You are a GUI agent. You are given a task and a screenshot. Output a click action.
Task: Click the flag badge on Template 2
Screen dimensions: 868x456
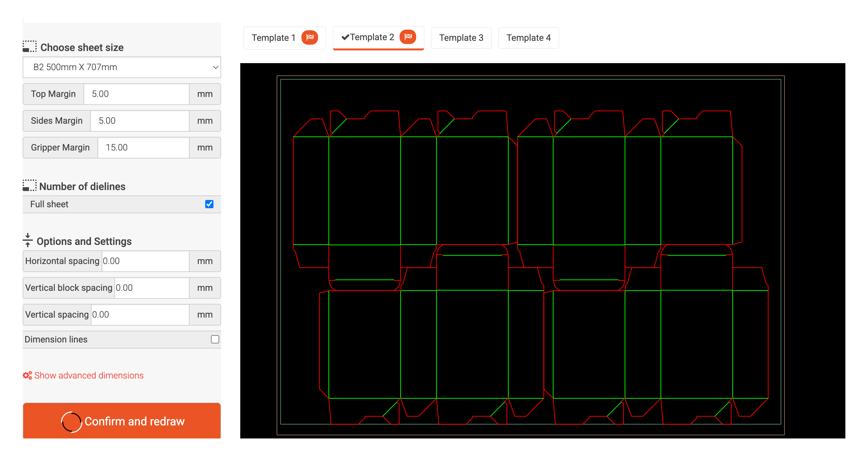[408, 37]
